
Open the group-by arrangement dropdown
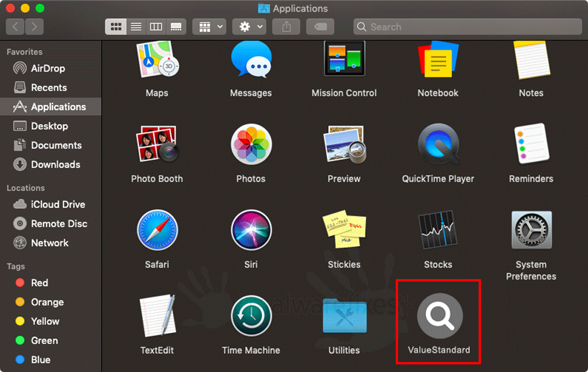(x=209, y=26)
